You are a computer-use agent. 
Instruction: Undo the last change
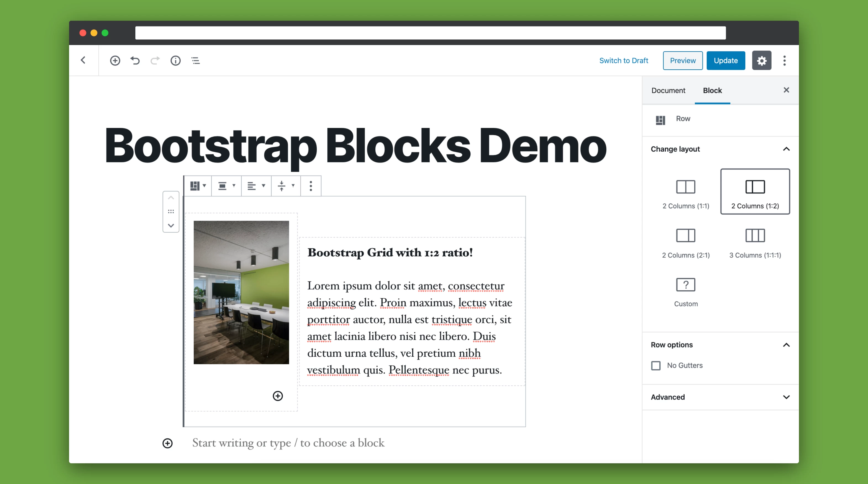(135, 61)
